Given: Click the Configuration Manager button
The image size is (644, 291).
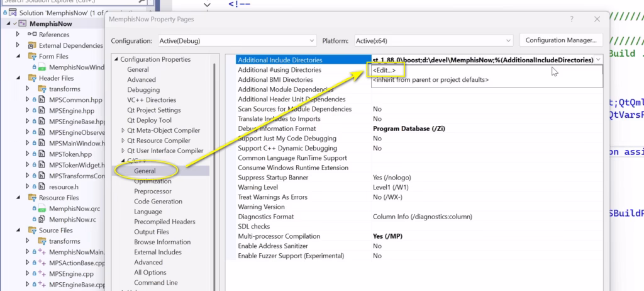Looking at the screenshot, I should 561,40.
